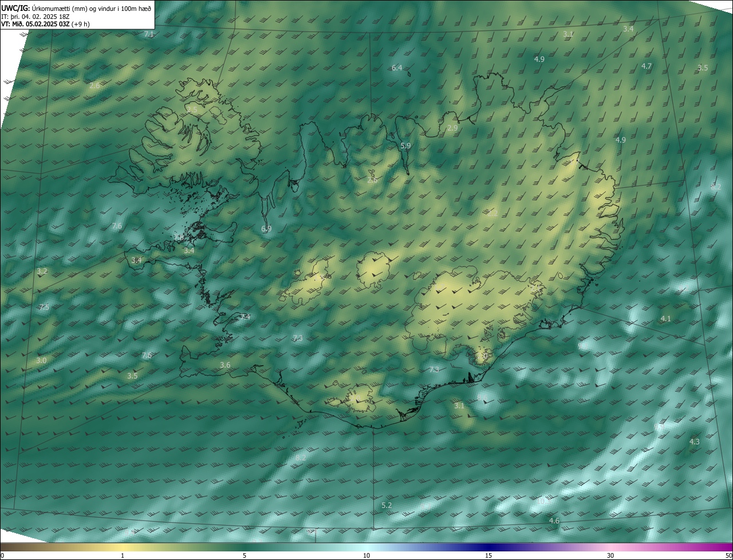Click the 6.4 value label on the map
Image resolution: width=733 pixels, height=560 pixels.
397,68
